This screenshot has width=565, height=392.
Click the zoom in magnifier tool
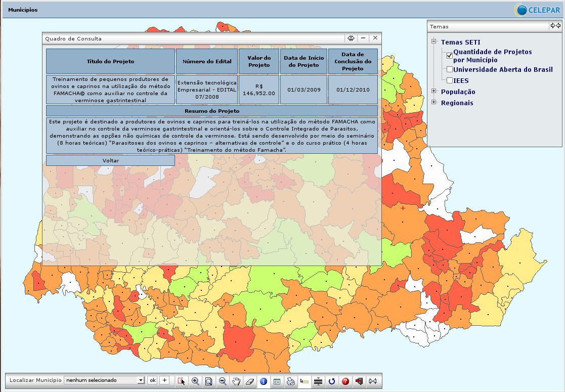pos(195,381)
